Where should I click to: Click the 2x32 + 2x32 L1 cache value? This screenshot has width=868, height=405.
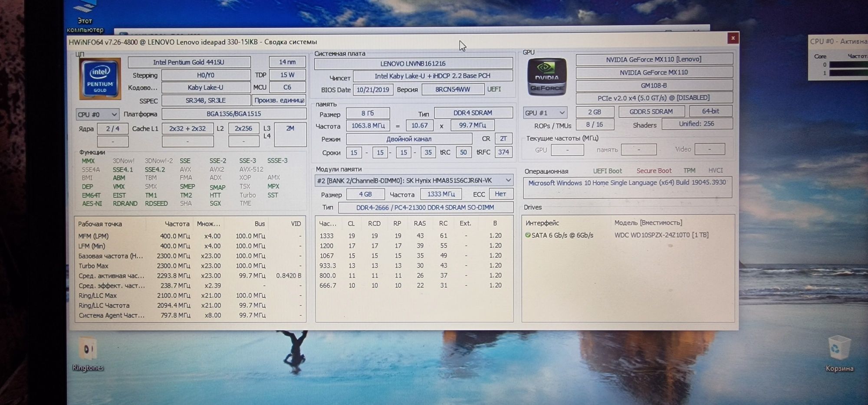(187, 128)
